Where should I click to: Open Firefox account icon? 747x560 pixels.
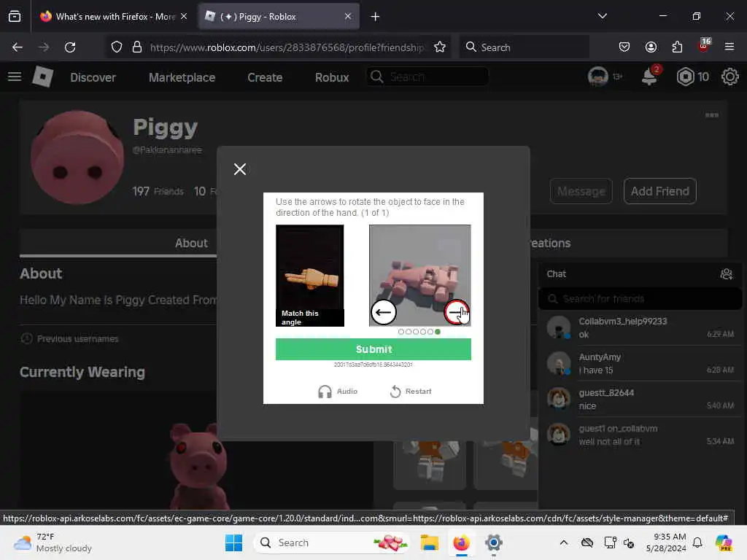(651, 47)
